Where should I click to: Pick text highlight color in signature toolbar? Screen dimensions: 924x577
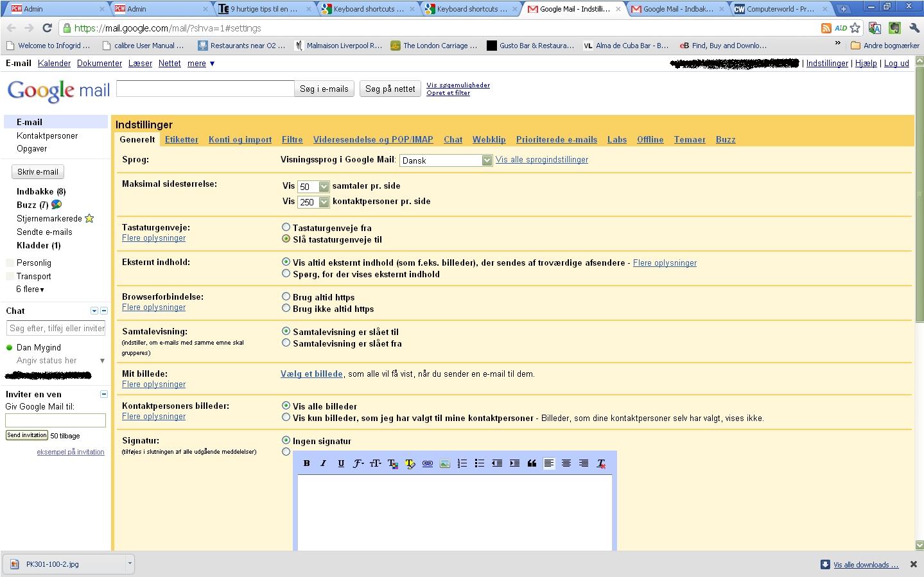click(x=410, y=463)
